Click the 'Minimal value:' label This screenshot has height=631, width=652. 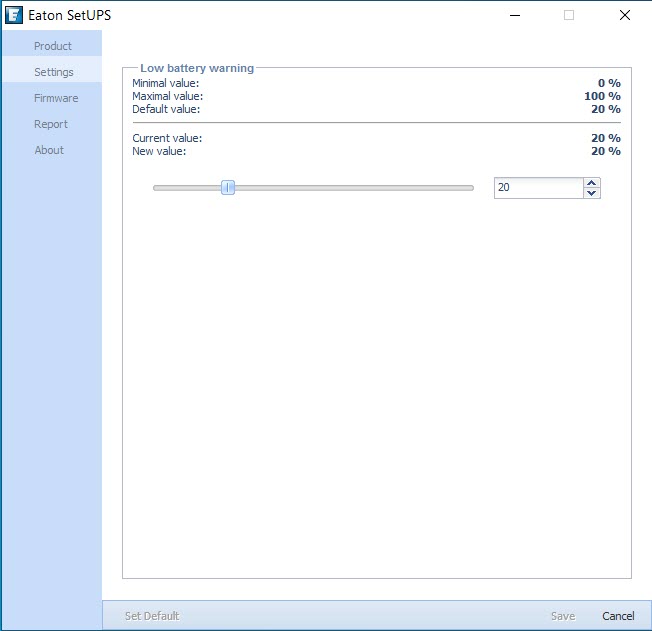(165, 83)
